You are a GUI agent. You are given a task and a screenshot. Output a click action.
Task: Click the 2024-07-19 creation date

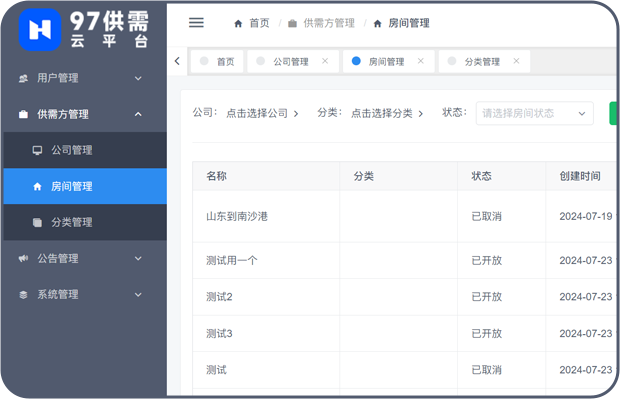pyautogui.click(x=586, y=216)
